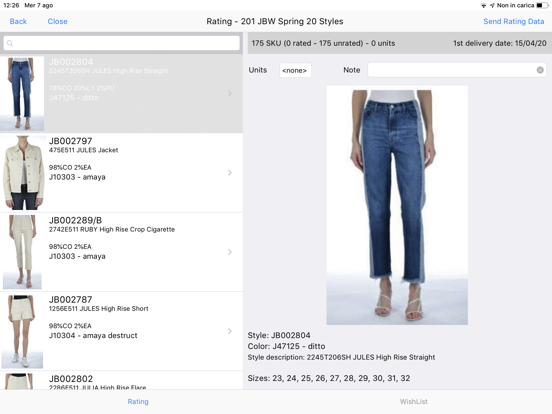
Task: Tap the battery icon in status bar
Action: click(542, 5)
